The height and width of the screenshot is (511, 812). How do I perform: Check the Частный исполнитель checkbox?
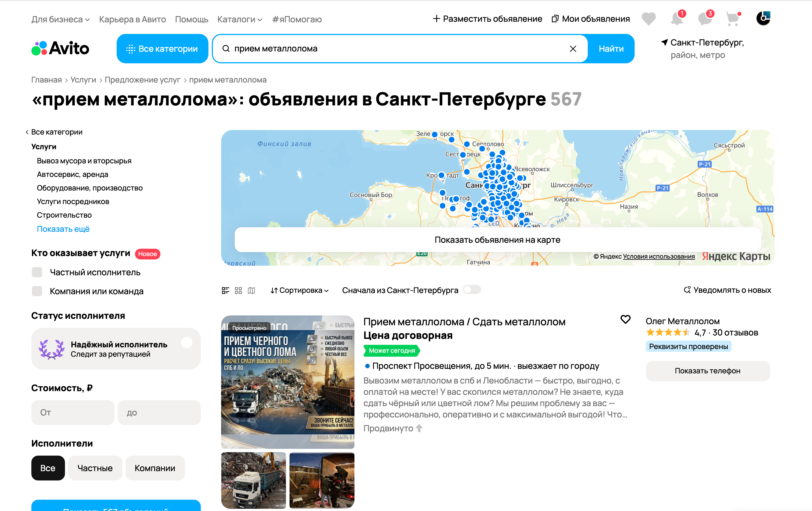tap(37, 272)
